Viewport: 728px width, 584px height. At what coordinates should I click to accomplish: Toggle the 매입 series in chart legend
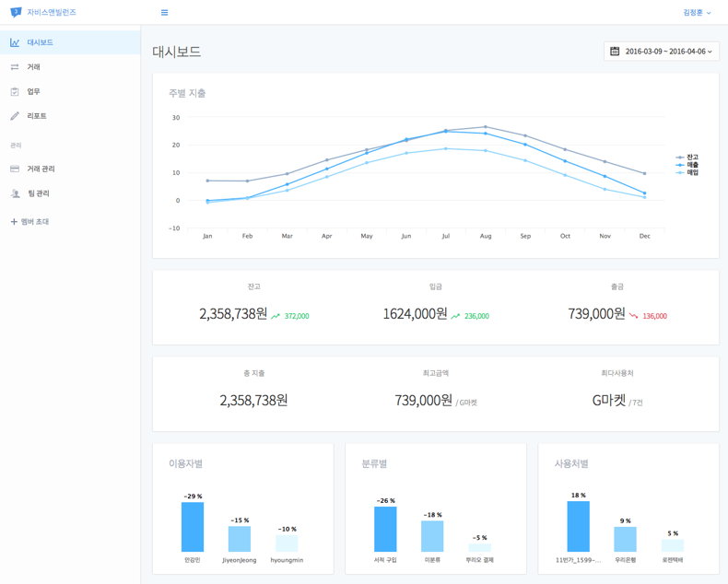tap(687, 172)
